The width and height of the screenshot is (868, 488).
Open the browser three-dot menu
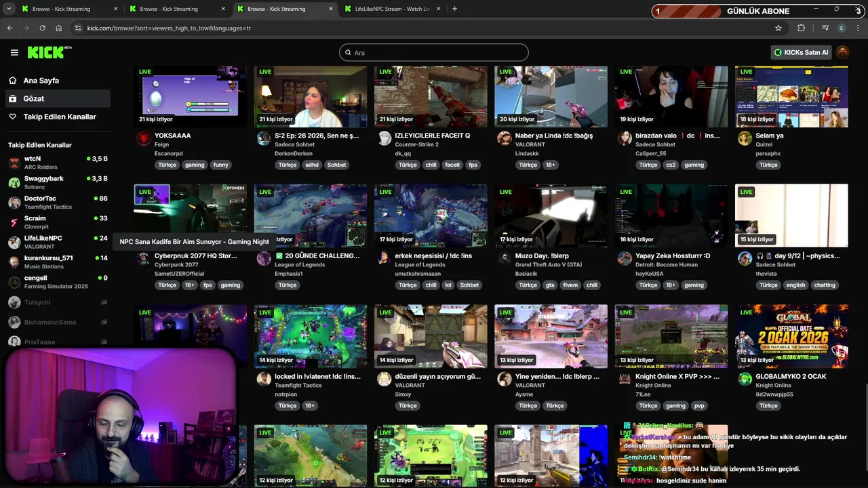tap(859, 28)
